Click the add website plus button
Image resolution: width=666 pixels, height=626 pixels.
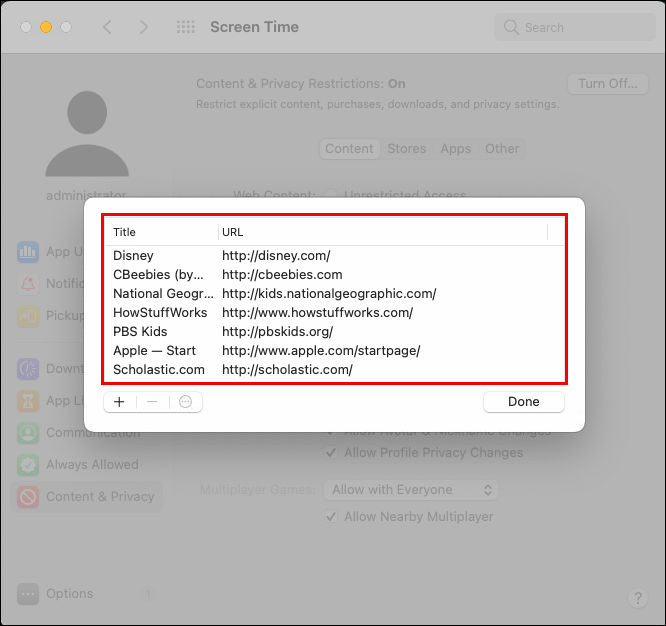119,402
